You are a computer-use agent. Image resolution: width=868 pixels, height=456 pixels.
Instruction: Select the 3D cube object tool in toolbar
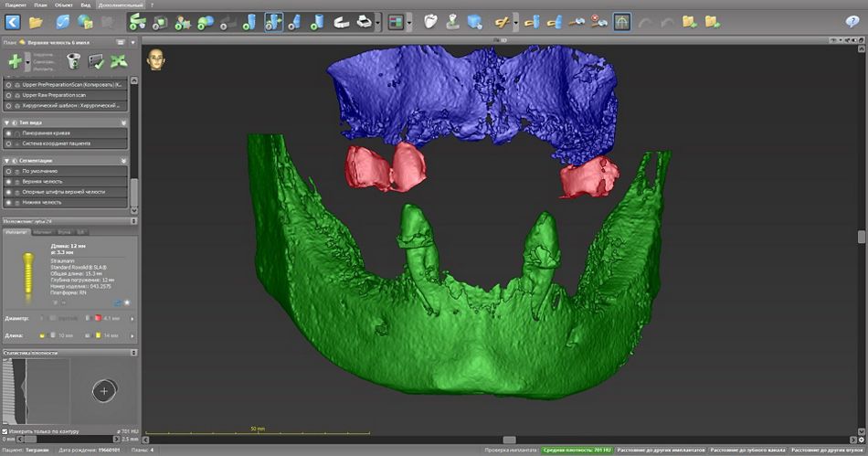(160, 22)
